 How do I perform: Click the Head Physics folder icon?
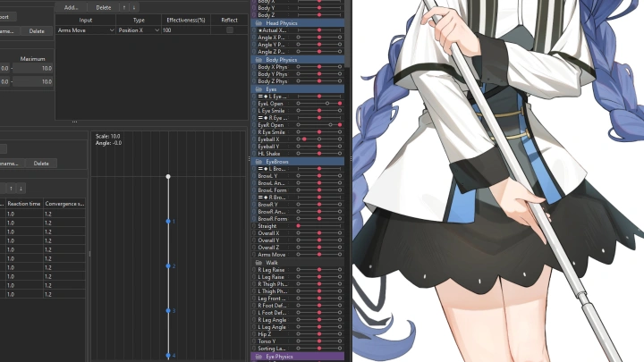[258, 23]
